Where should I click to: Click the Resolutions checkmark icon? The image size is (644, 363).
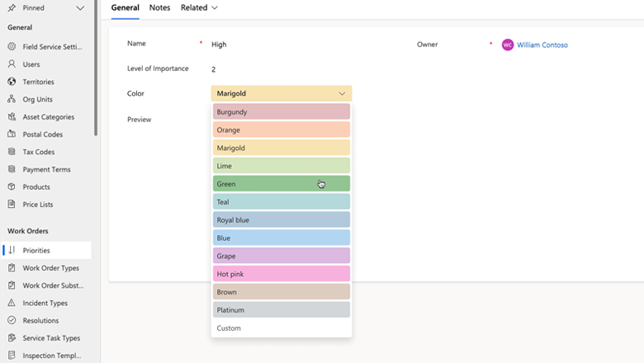pos(12,320)
